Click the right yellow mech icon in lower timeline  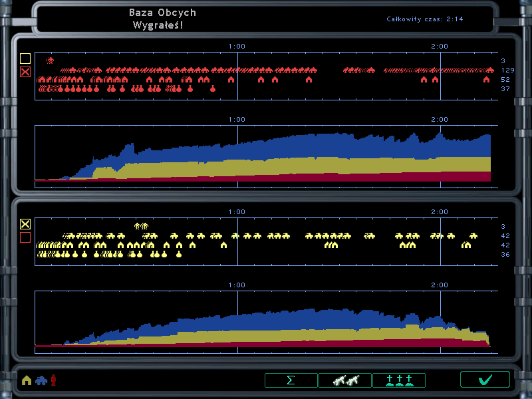145,226
